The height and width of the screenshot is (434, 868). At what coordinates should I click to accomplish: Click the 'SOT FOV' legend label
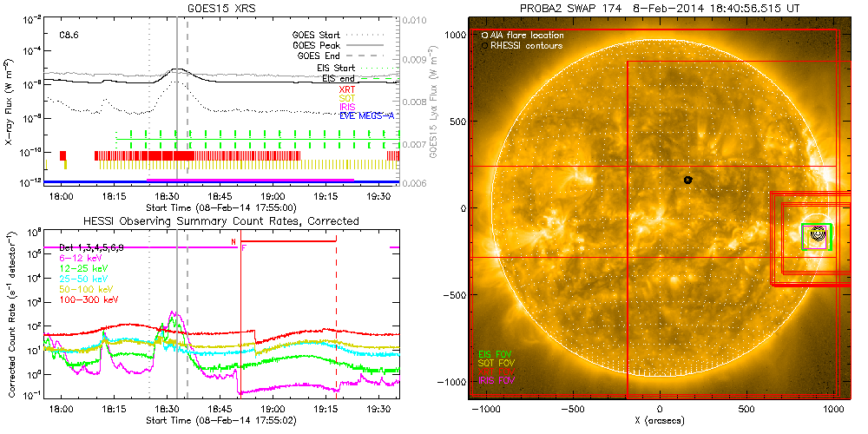point(495,362)
